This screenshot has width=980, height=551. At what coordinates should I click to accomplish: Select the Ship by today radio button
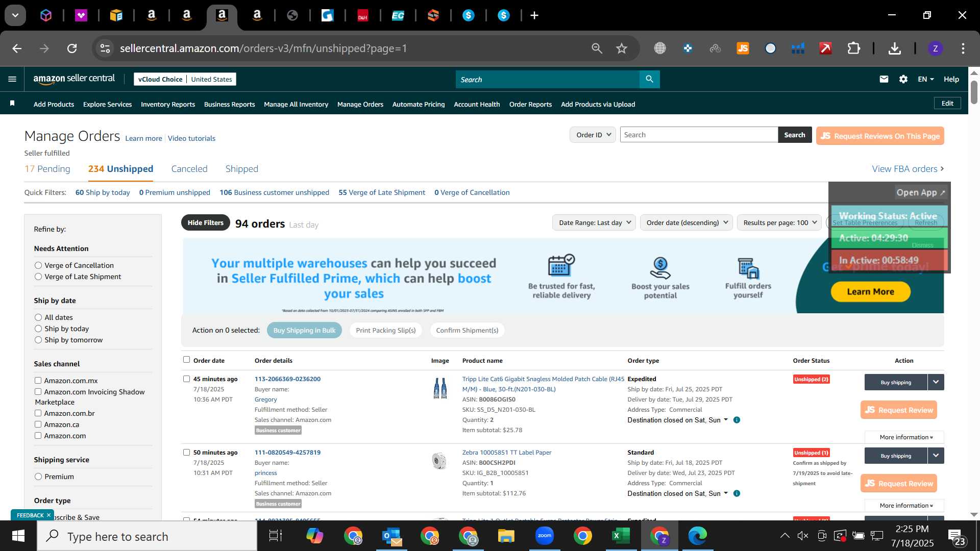click(x=38, y=329)
